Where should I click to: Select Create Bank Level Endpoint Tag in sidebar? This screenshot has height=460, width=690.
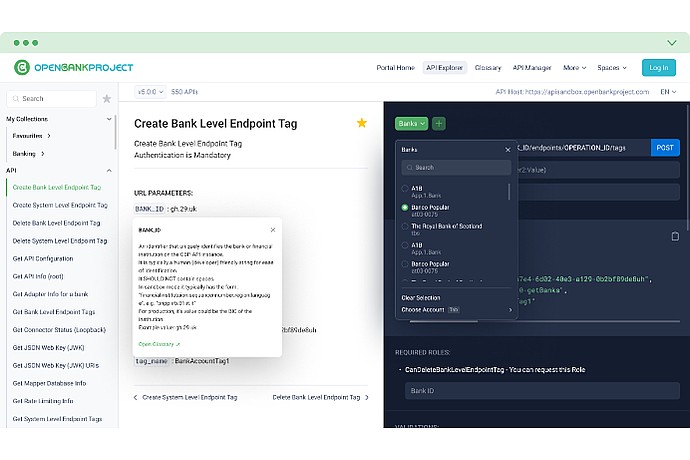tap(57, 188)
